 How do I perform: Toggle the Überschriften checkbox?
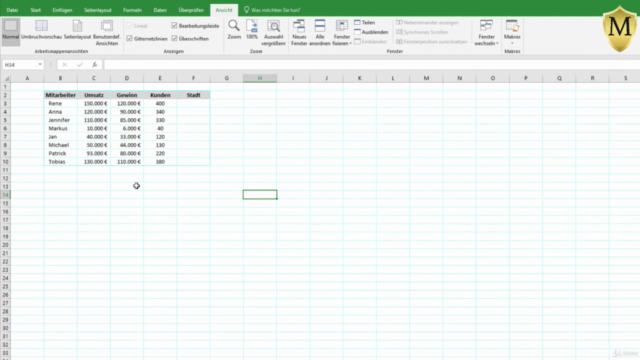[x=174, y=38]
